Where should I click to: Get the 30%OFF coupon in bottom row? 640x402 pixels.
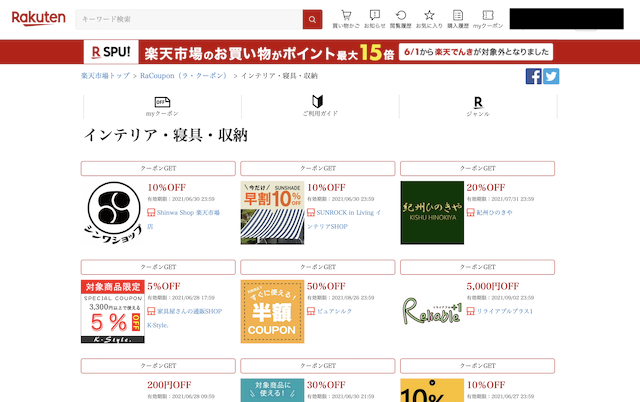coord(318,366)
